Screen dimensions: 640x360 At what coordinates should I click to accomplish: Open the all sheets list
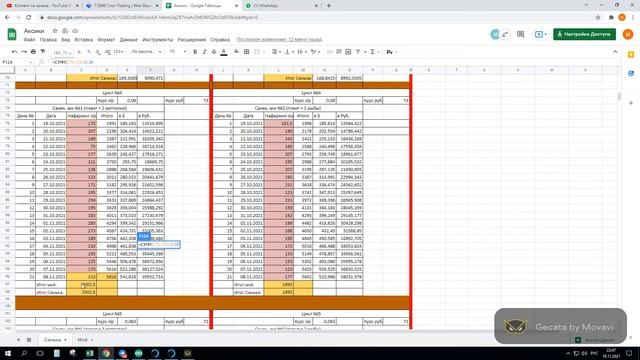pyautogui.click(x=29, y=340)
